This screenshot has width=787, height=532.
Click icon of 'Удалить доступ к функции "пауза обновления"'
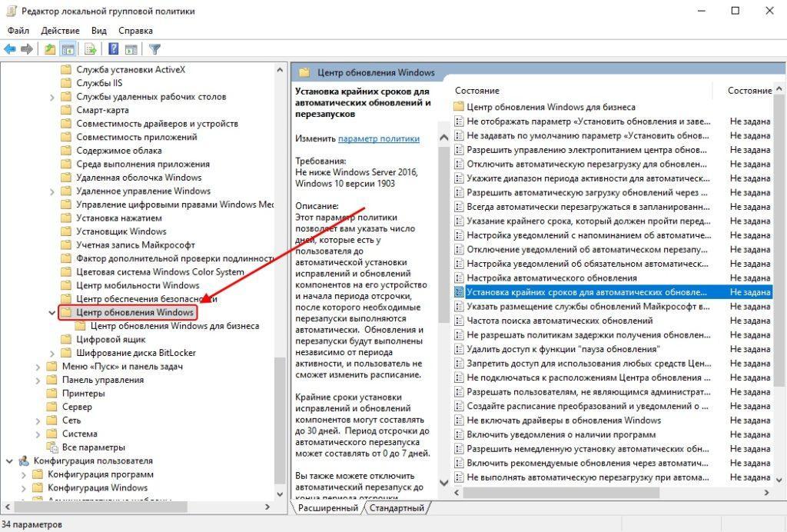tap(459, 349)
